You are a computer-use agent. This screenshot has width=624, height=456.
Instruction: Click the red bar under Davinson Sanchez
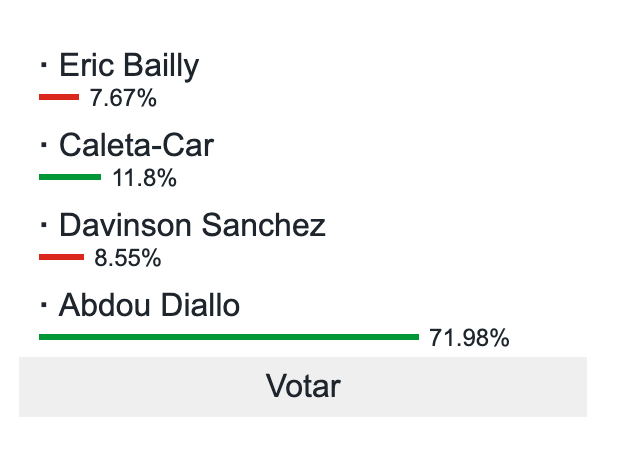61,257
